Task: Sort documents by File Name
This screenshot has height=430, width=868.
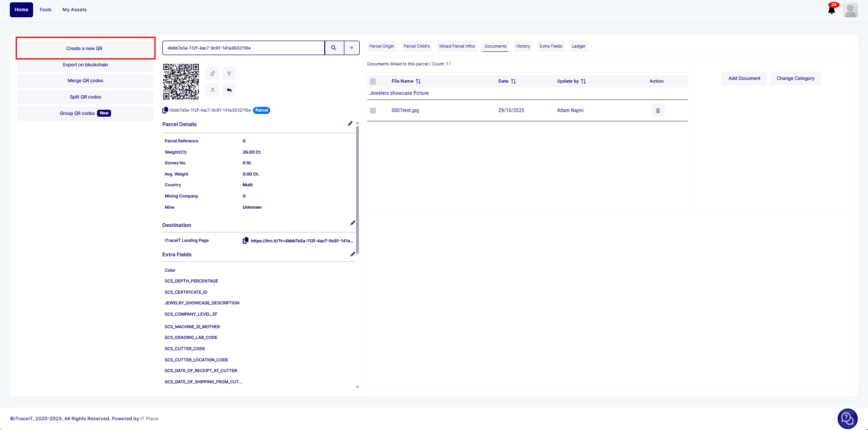Action: 418,81
